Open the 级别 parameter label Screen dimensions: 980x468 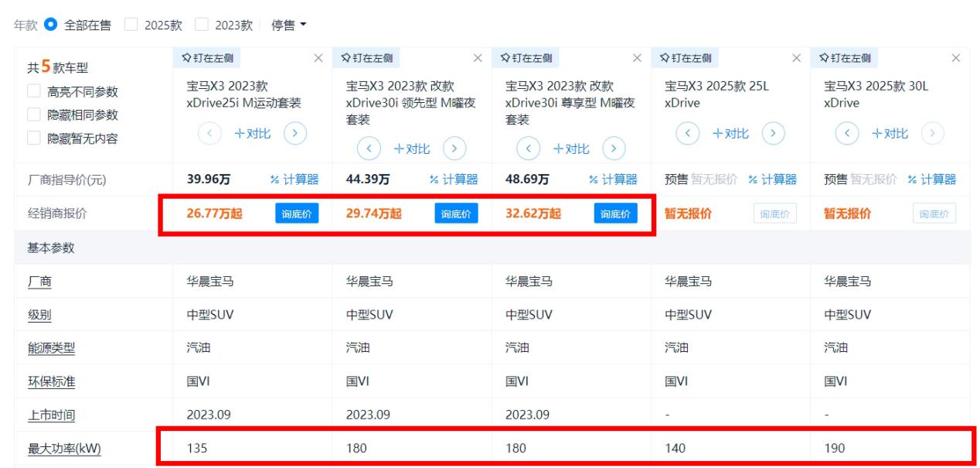pyautogui.click(x=39, y=314)
